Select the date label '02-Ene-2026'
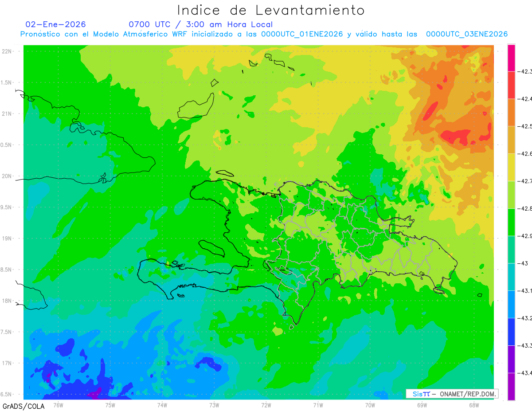This screenshot has height=411, width=532. click(56, 24)
